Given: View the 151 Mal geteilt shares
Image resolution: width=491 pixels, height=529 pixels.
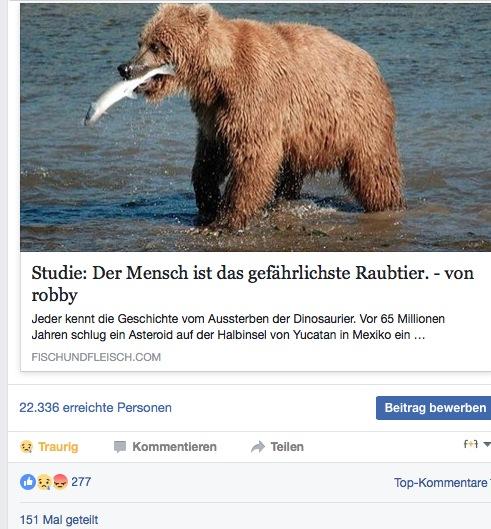Looking at the screenshot, I should click(x=59, y=520).
